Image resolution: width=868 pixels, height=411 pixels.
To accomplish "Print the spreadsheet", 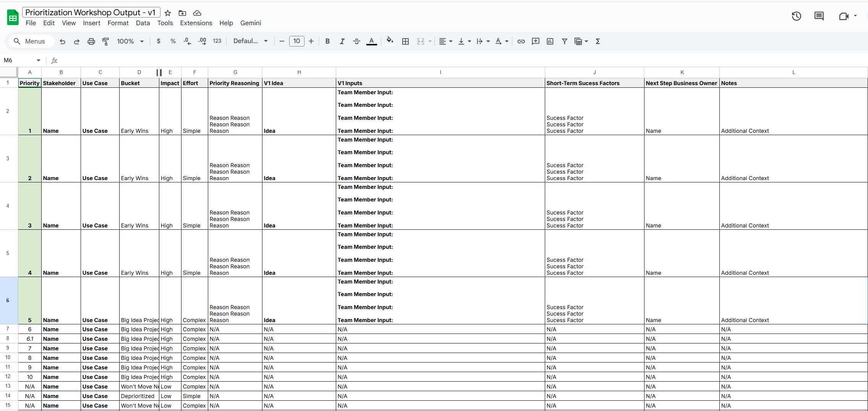I will point(91,41).
